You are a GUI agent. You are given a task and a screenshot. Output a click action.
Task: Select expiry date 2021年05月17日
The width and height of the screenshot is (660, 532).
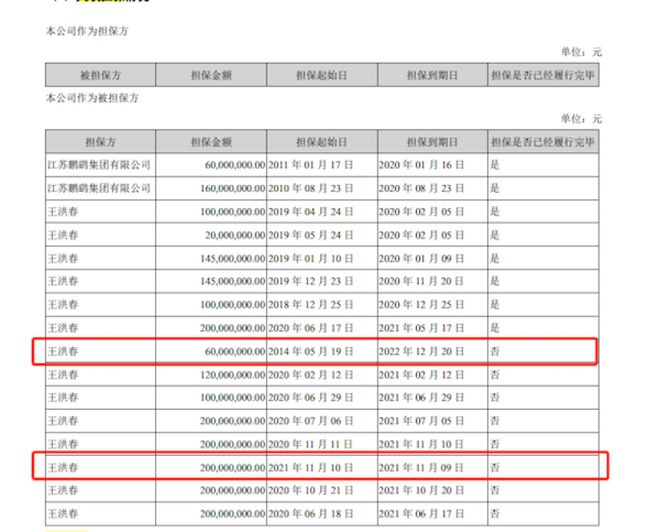click(421, 328)
